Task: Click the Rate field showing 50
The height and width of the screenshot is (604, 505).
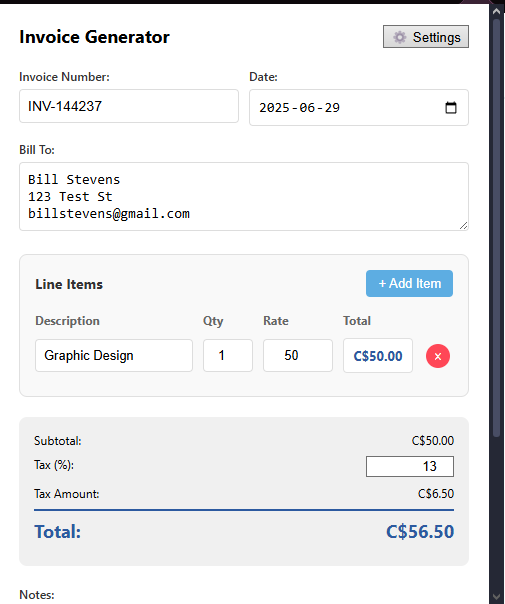Action: click(298, 356)
